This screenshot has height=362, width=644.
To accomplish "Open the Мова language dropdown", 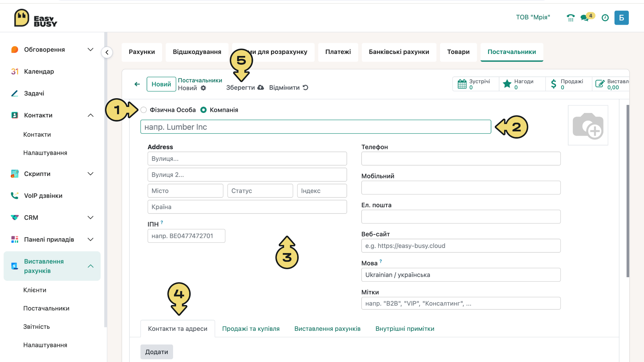I will (461, 275).
